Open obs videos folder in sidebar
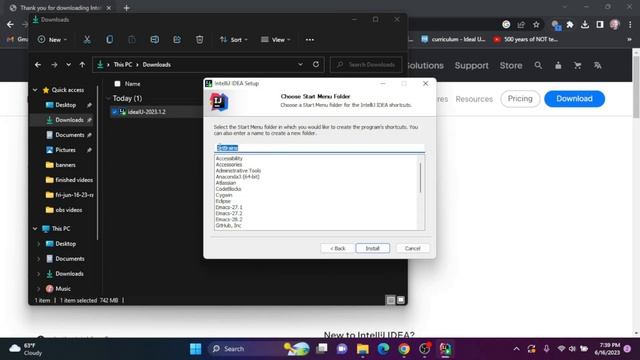 64,210
